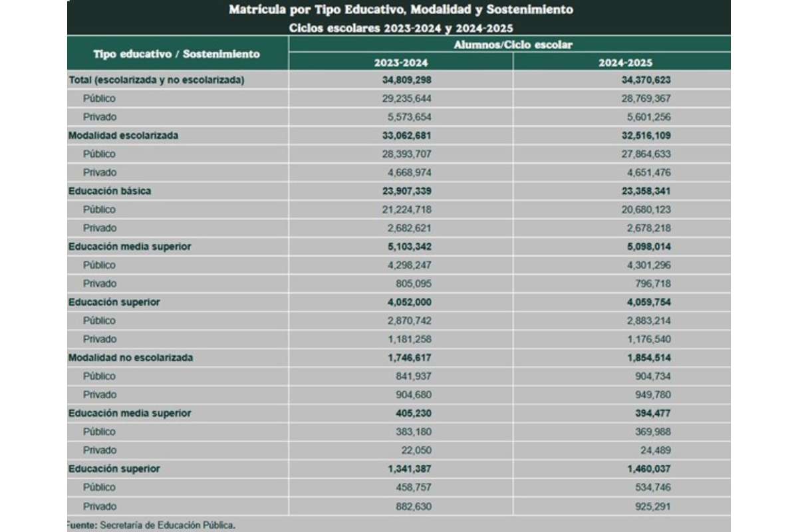
Task: Select the 'Educación básica' row label
Action: coord(110,191)
